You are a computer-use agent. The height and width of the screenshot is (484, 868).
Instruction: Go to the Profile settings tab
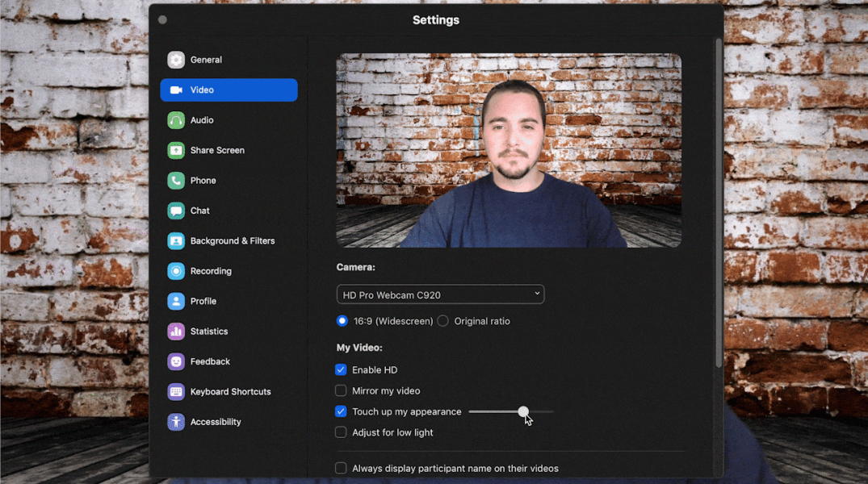[203, 302]
